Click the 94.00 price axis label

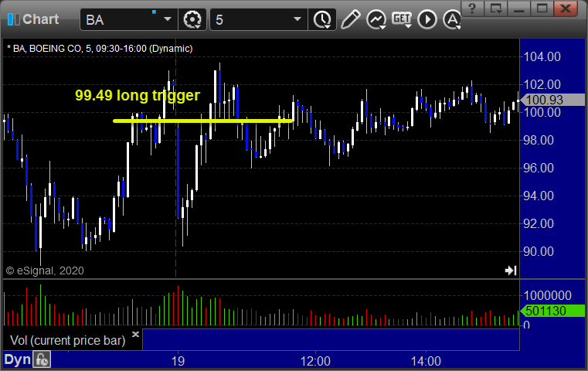[x=539, y=196]
